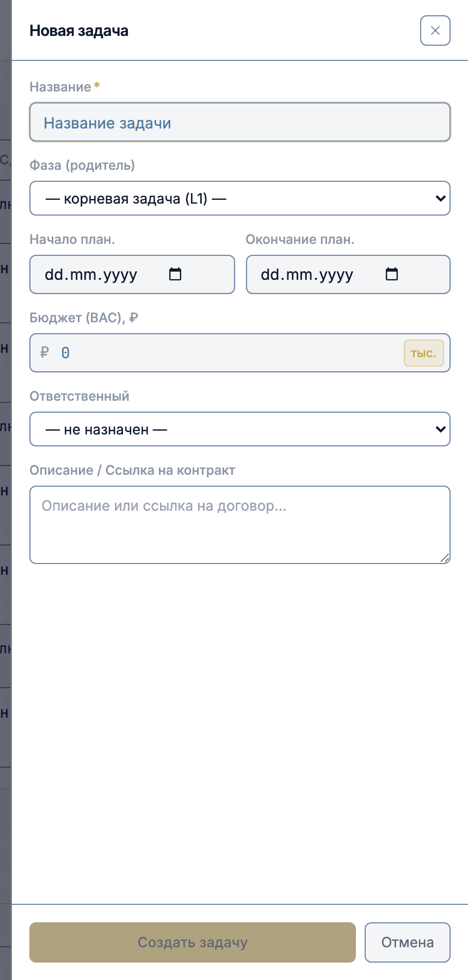This screenshot has width=468, height=980.
Task: Click the Фаза (родитель) label
Action: tap(82, 166)
